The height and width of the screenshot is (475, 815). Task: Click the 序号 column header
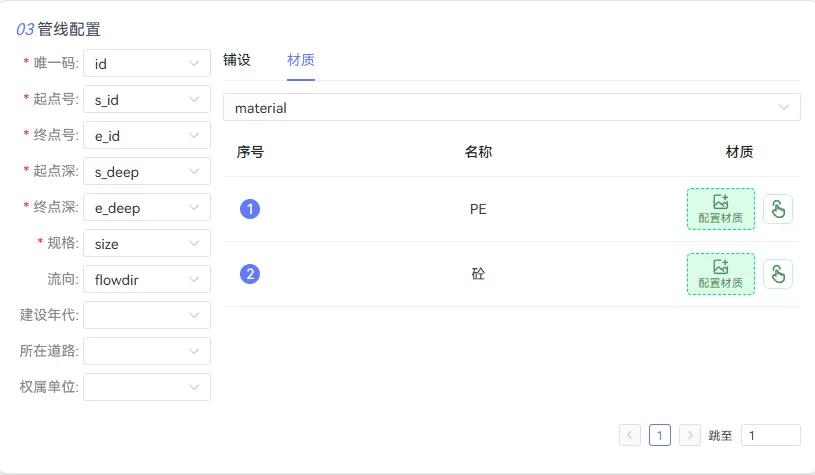(x=250, y=152)
